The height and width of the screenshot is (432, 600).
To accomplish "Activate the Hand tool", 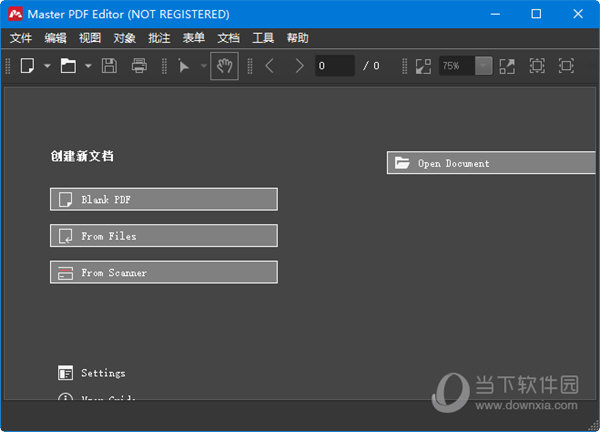I will click(x=224, y=66).
